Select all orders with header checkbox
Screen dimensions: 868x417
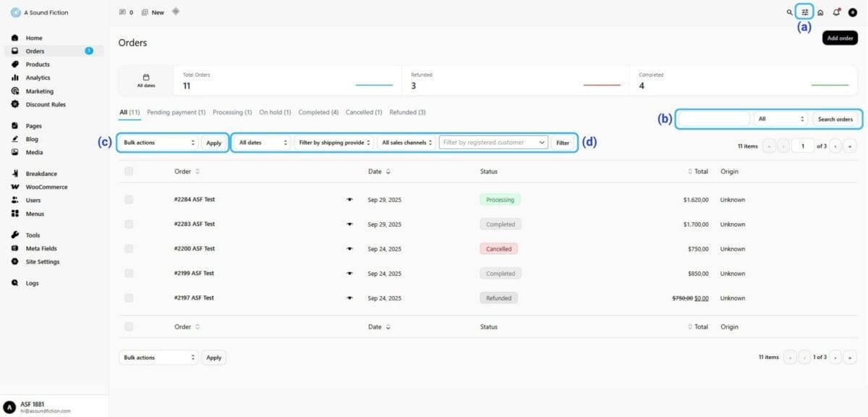(129, 172)
